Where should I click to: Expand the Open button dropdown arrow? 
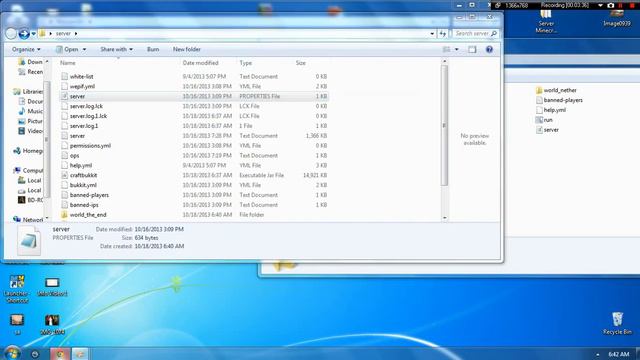click(x=84, y=49)
